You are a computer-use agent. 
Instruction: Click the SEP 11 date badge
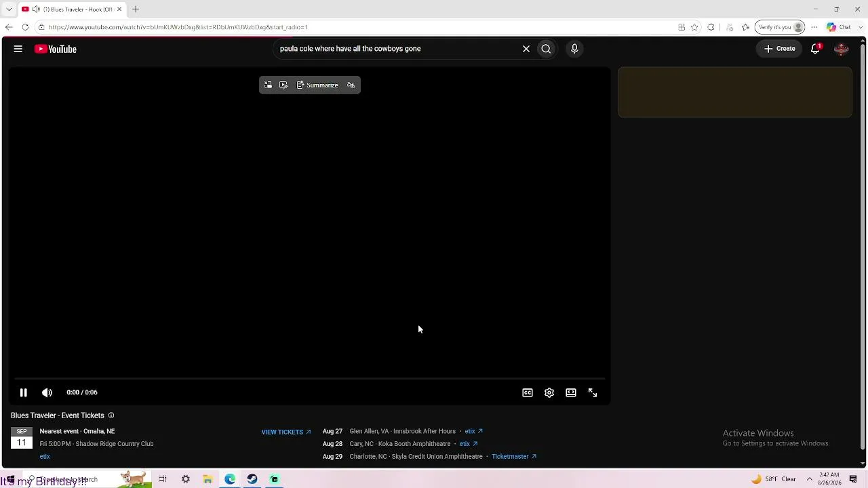pyautogui.click(x=22, y=438)
